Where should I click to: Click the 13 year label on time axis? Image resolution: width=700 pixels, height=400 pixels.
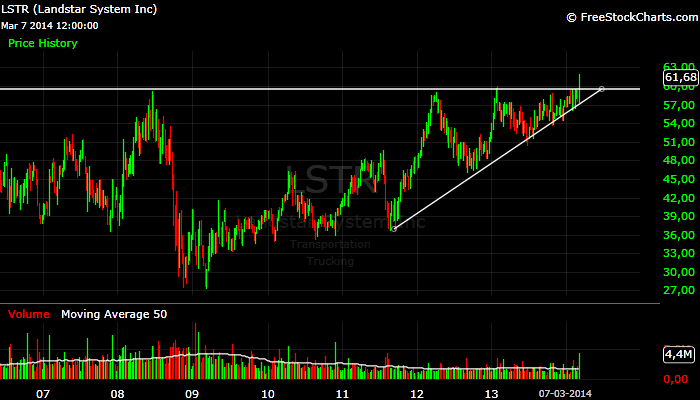click(491, 394)
